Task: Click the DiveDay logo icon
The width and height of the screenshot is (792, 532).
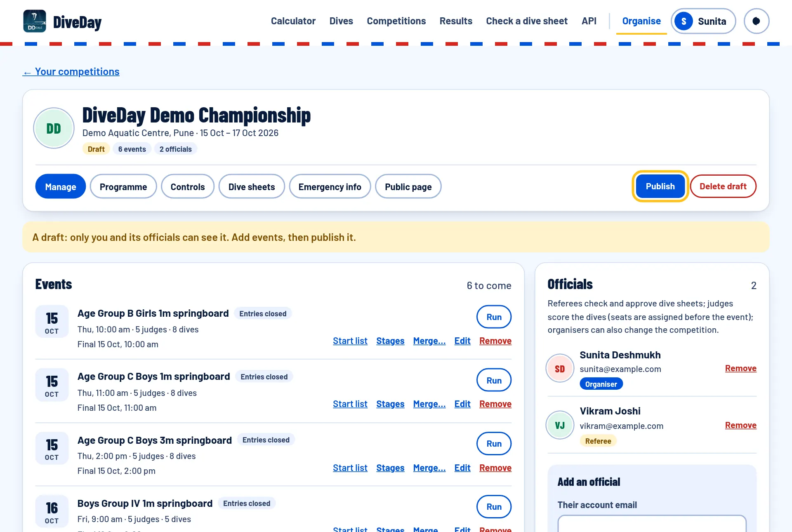Action: click(35, 21)
